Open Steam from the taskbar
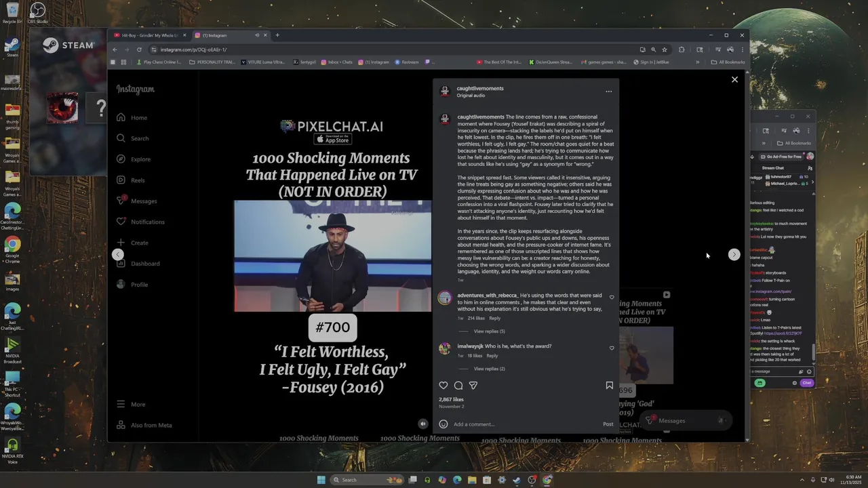868x488 pixels. pos(517,480)
